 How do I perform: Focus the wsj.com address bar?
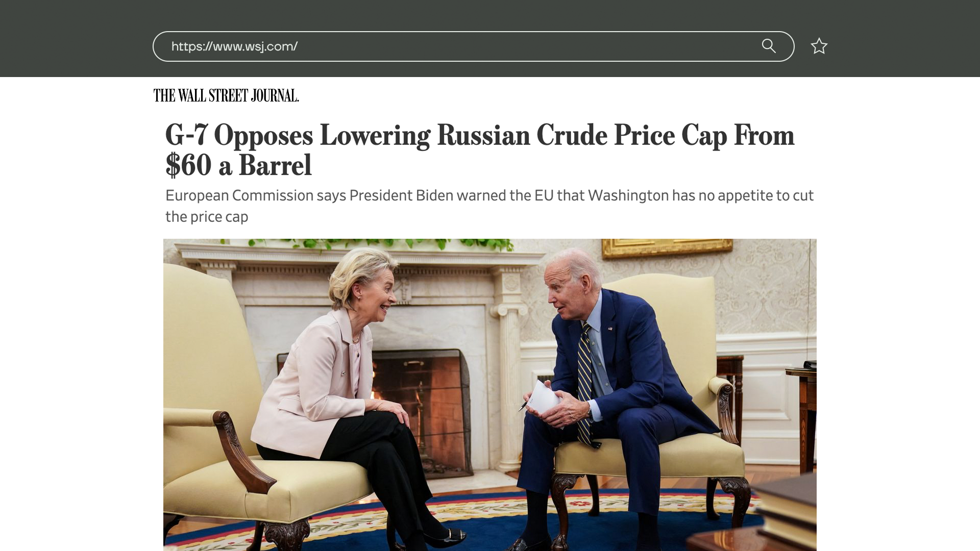473,46
